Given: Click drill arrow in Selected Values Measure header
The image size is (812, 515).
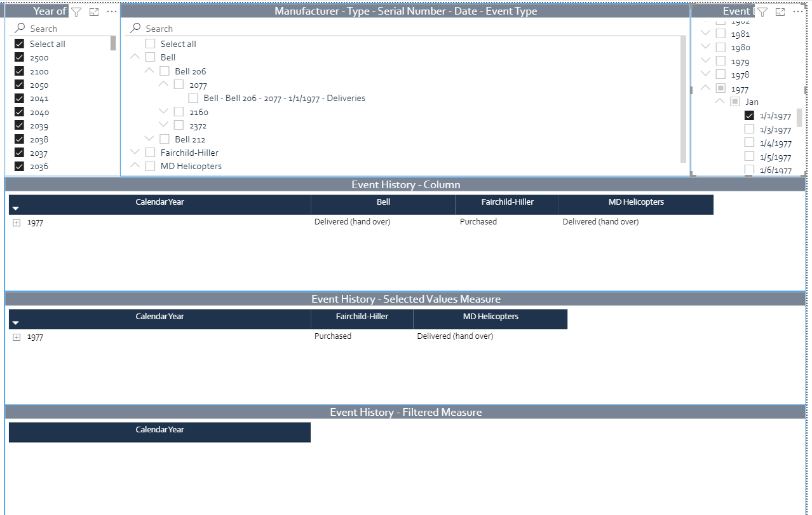Looking at the screenshot, I should point(16,323).
